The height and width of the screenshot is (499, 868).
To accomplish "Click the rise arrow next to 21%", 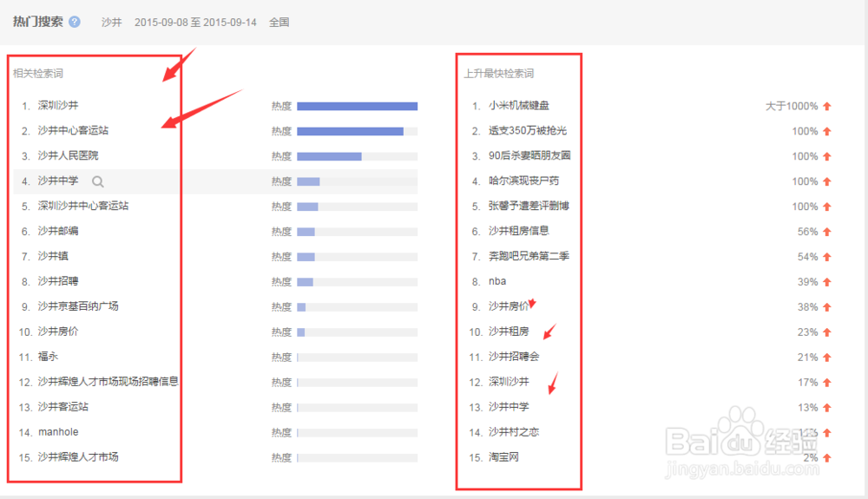I will coord(827,358).
